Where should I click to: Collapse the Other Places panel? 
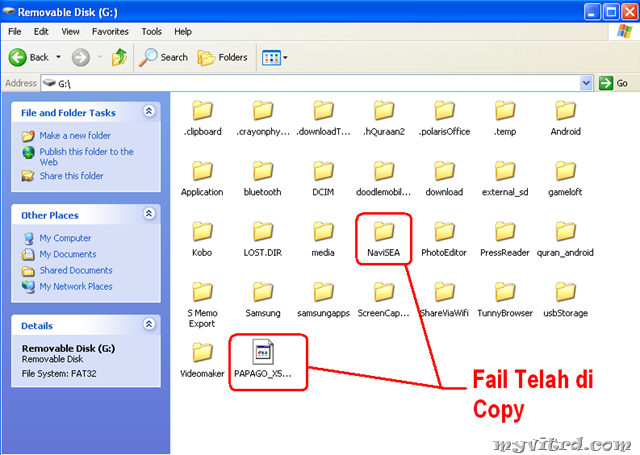(x=149, y=213)
